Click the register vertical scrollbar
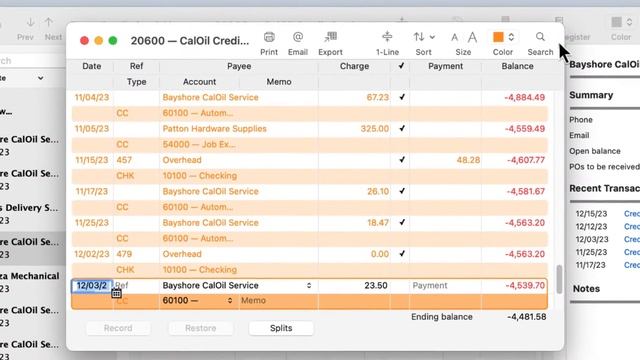Viewport: 640px width, 360px height. click(559, 279)
